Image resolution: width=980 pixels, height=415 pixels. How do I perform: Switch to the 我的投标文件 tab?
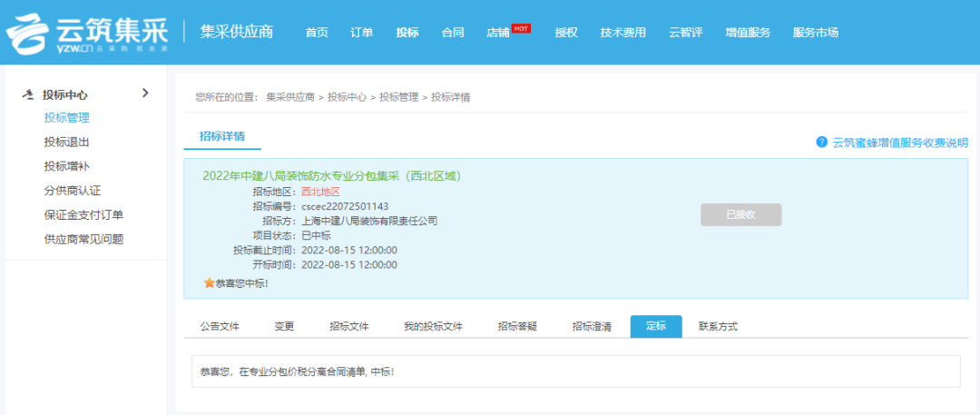(433, 327)
